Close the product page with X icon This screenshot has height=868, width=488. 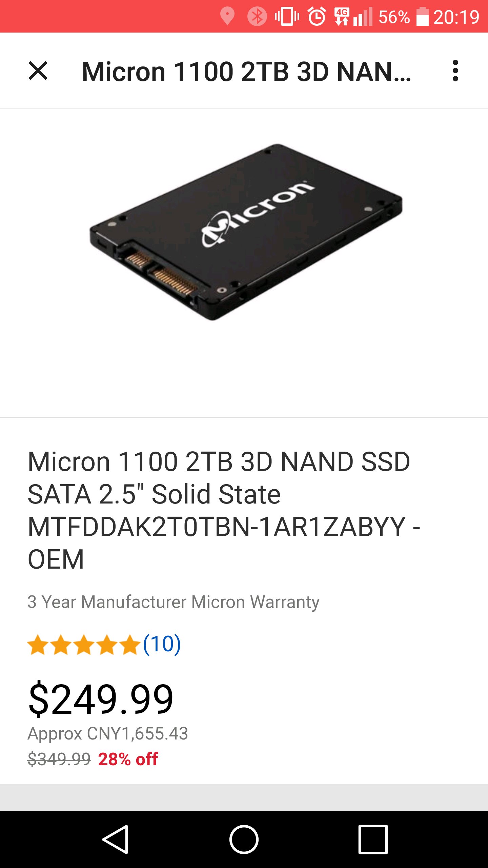click(x=38, y=71)
